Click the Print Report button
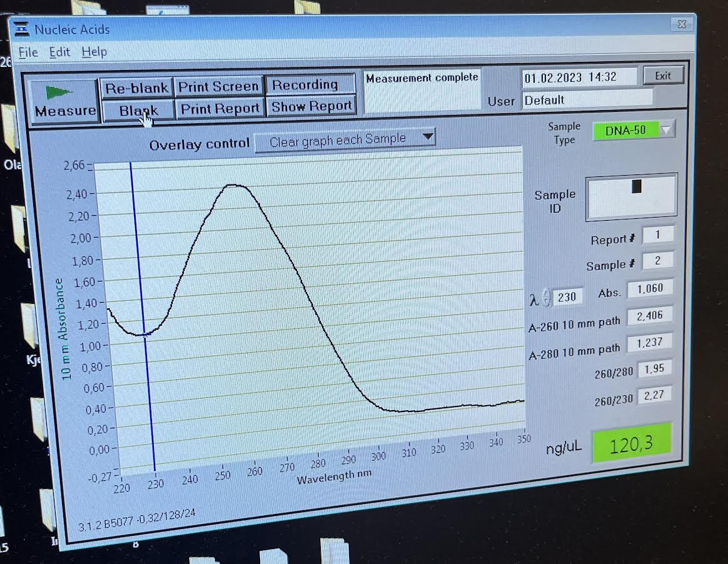 tap(220, 109)
